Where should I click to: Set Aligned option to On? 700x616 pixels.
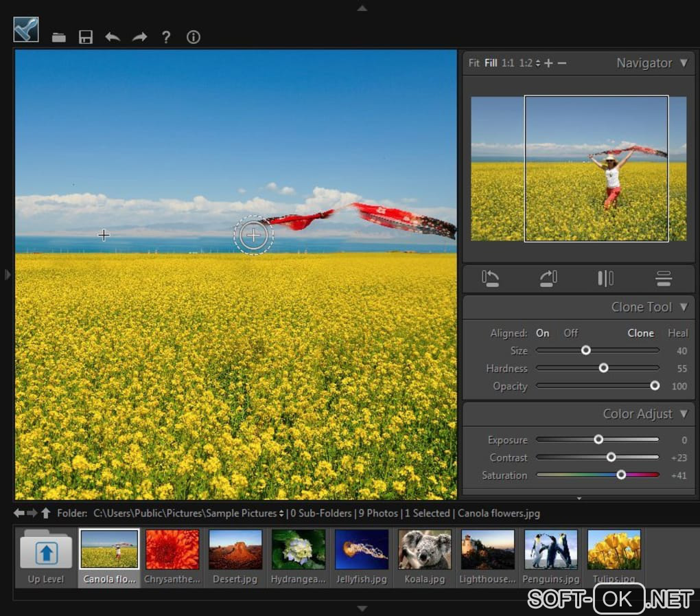(542, 333)
